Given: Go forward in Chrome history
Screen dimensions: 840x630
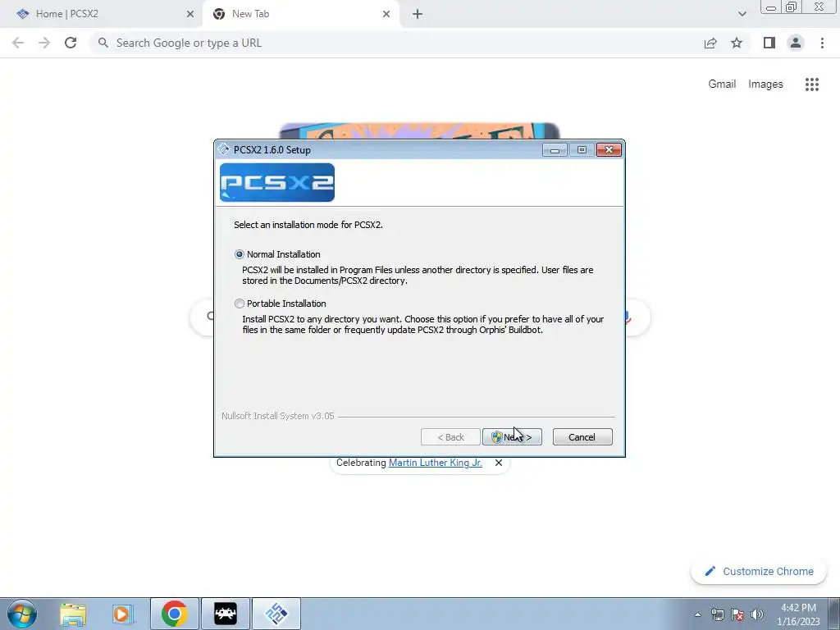Looking at the screenshot, I should click(44, 43).
